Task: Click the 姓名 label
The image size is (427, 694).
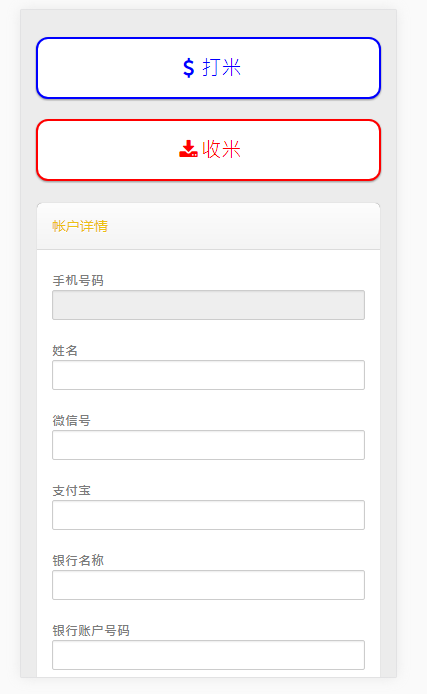Action: 65,351
